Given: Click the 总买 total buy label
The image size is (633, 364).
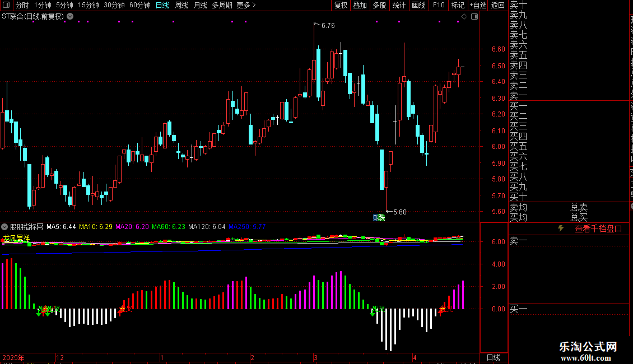Looking at the screenshot, I should 579,217.
